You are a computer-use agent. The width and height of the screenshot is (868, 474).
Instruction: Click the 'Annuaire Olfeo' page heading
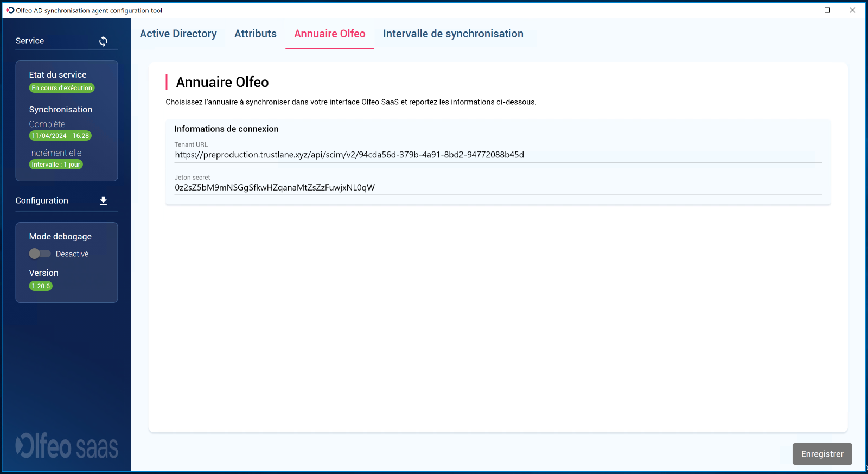pos(222,82)
